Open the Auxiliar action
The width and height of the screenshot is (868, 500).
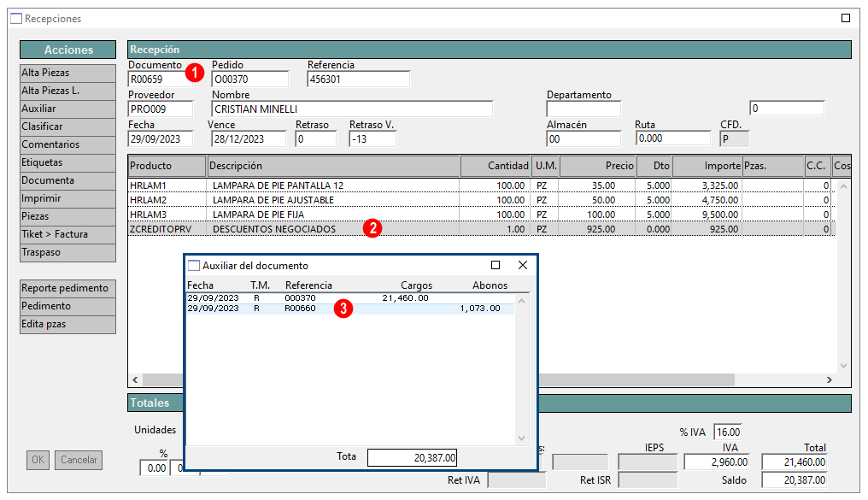pos(67,109)
